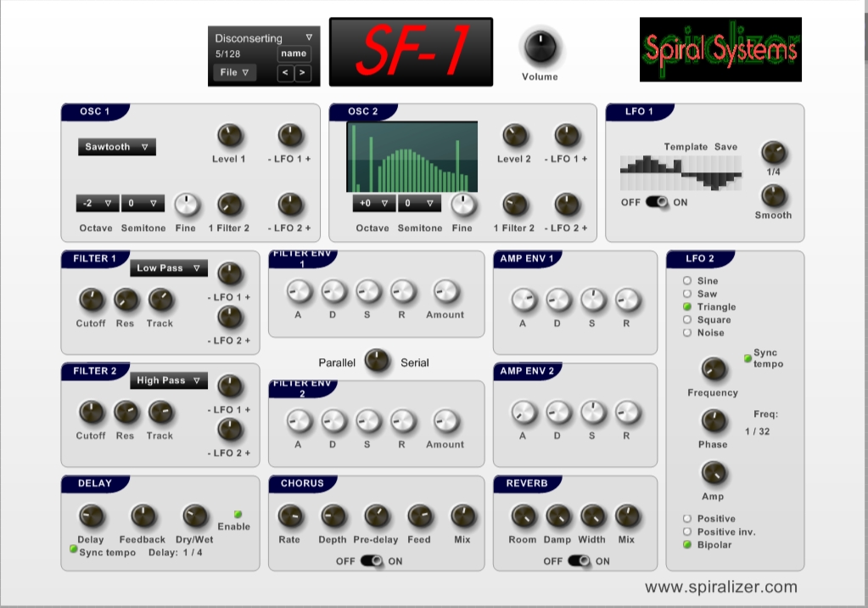This screenshot has height=608, width=868.
Task: Toggle the Delay Enable indicator
Action: point(238,514)
